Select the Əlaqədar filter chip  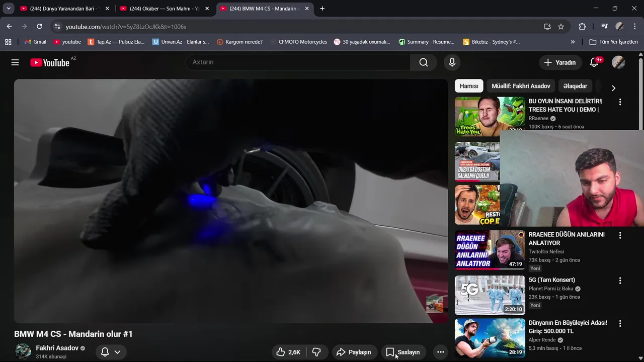tap(575, 86)
